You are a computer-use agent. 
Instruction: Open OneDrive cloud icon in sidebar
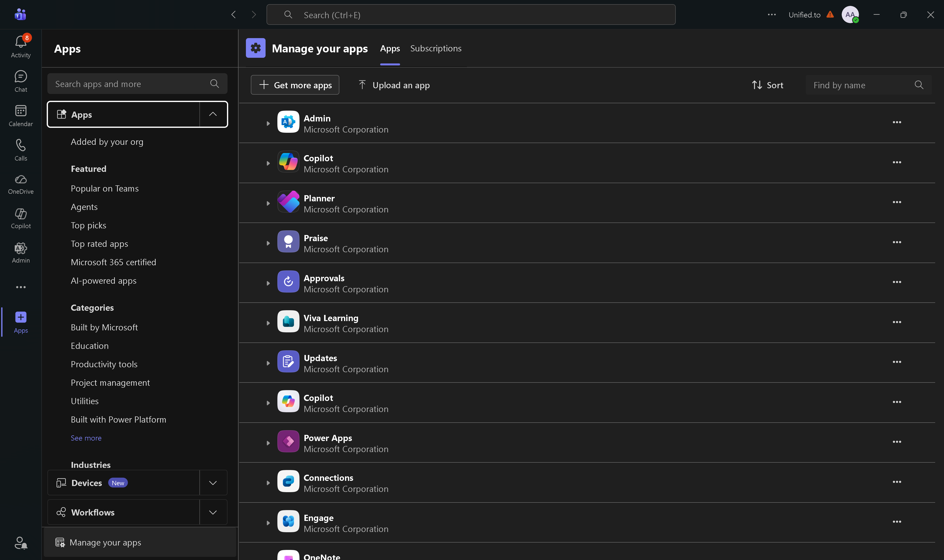point(21,184)
